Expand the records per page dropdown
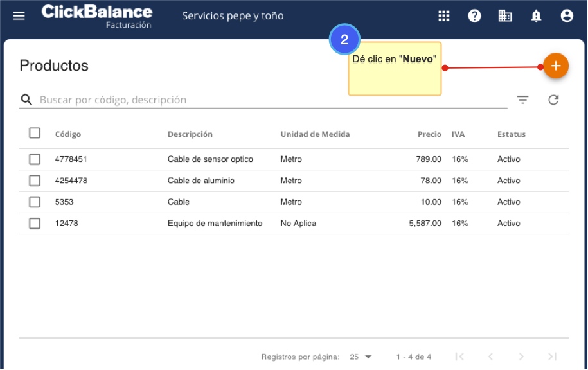This screenshot has height=370, width=588. pyautogui.click(x=361, y=357)
